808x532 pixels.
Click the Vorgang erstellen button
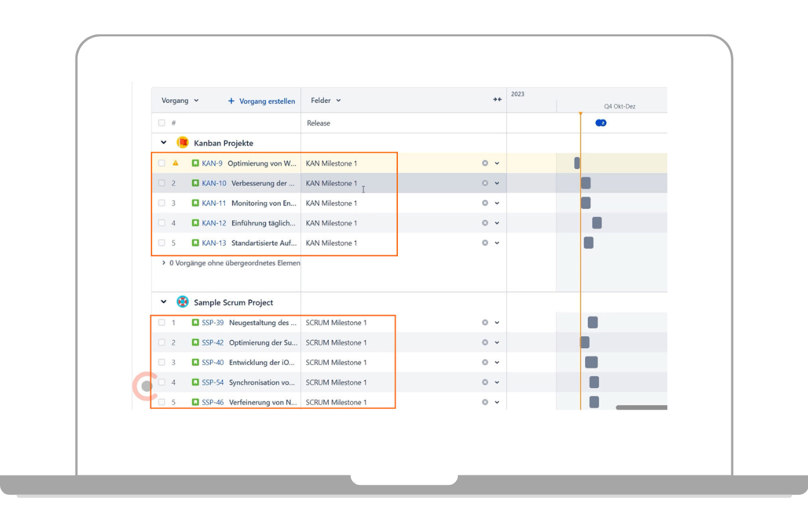pyautogui.click(x=261, y=101)
